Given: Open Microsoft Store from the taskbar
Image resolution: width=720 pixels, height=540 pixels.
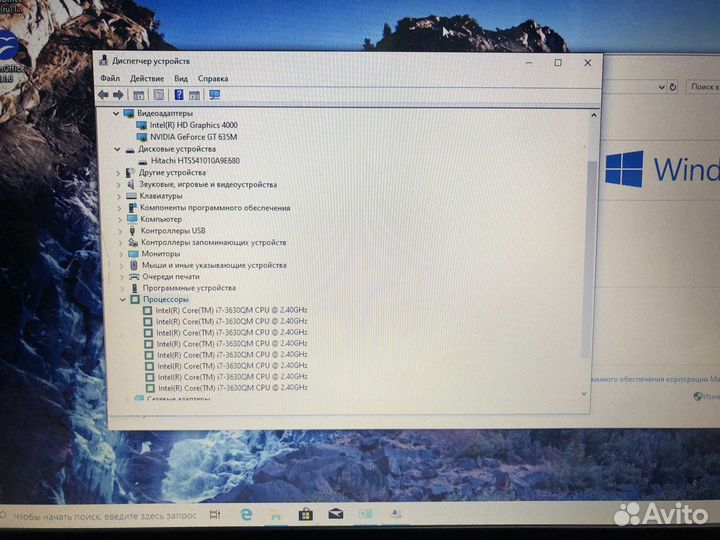Looking at the screenshot, I should (305, 515).
